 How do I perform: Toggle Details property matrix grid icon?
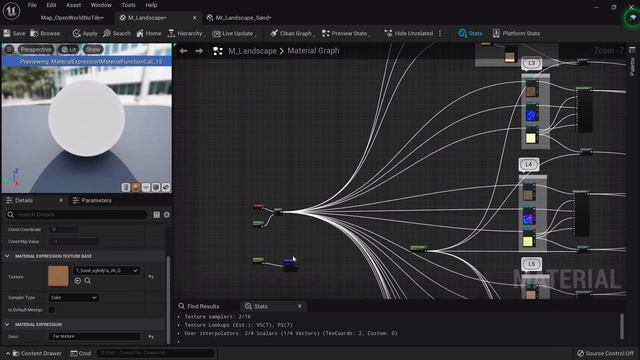tap(156, 215)
